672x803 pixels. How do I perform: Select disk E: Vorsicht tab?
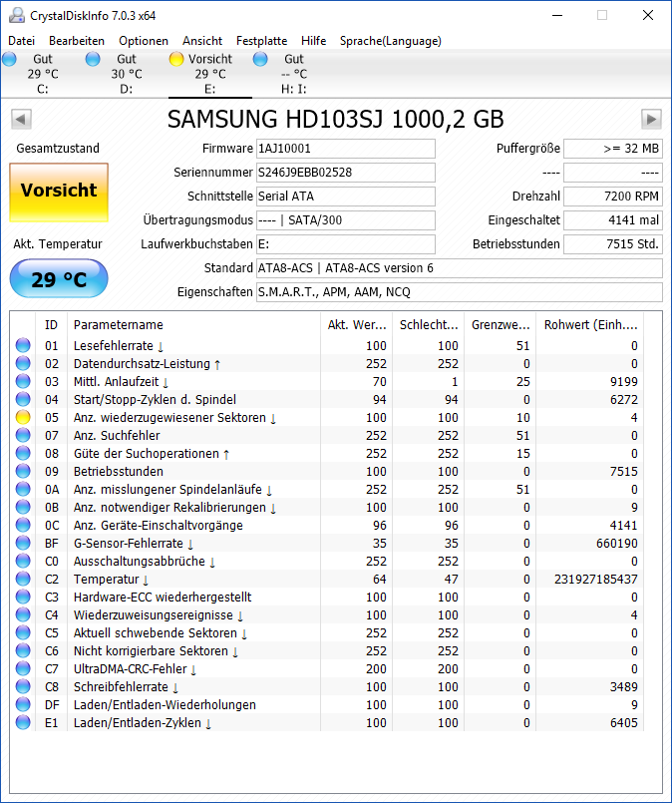click(209, 74)
